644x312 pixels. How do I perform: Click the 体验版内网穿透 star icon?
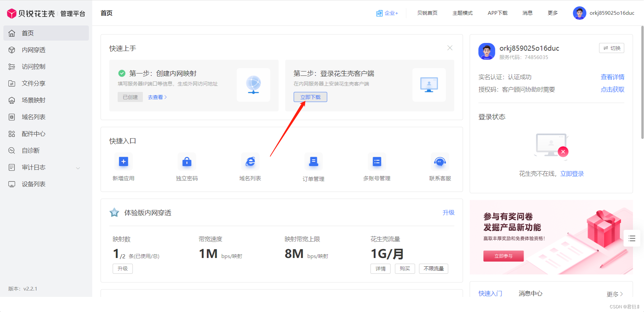(114, 213)
